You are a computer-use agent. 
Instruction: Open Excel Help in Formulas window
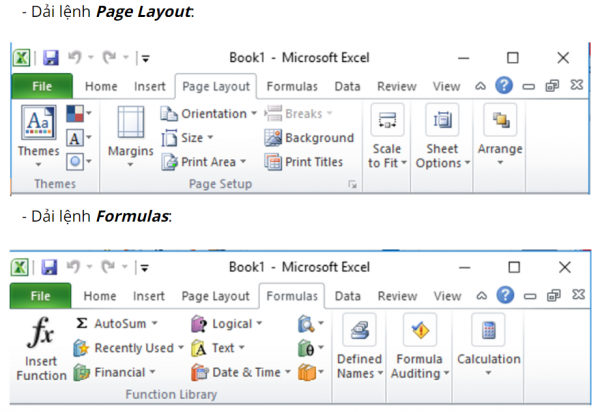[x=505, y=295]
